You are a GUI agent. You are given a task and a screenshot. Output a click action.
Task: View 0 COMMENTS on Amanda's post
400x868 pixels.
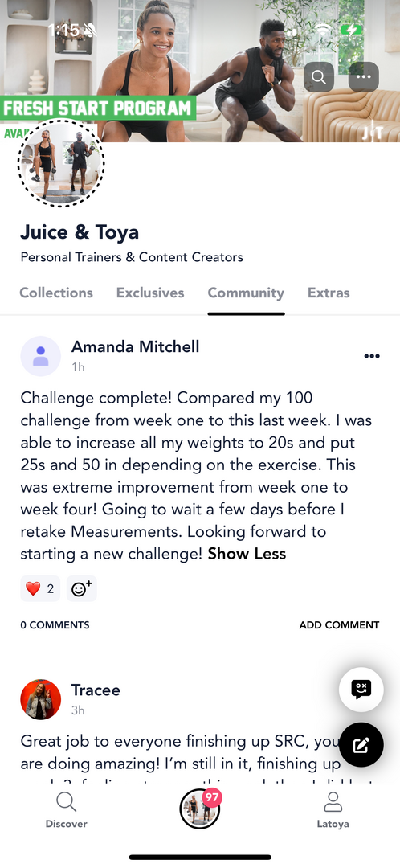tap(55, 625)
